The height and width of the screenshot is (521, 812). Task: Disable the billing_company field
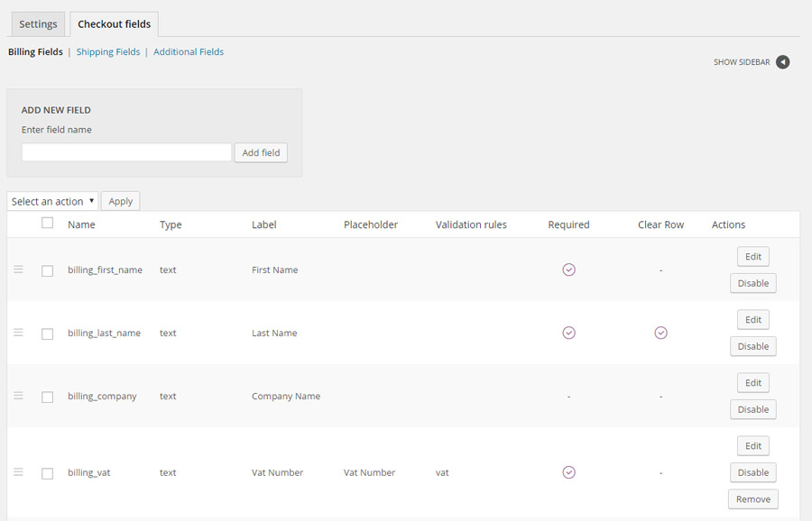tap(752, 409)
